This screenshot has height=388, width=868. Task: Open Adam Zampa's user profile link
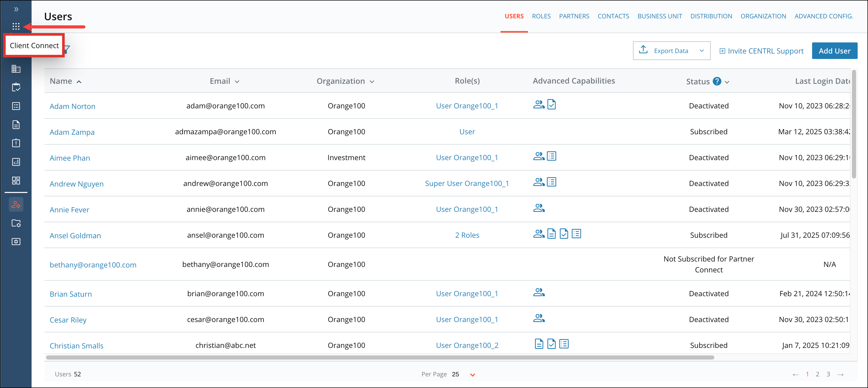72,132
